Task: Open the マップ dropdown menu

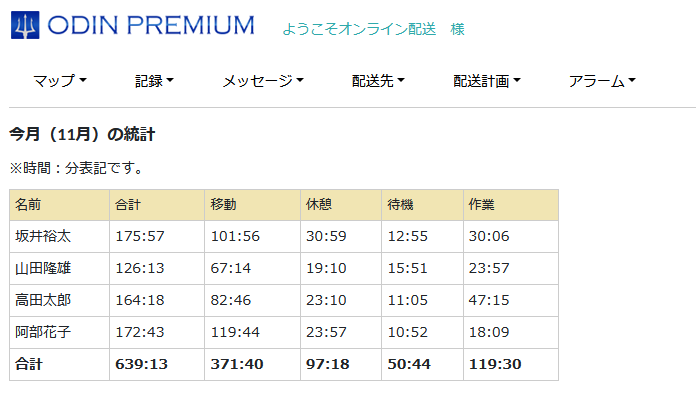Action: pos(59,81)
